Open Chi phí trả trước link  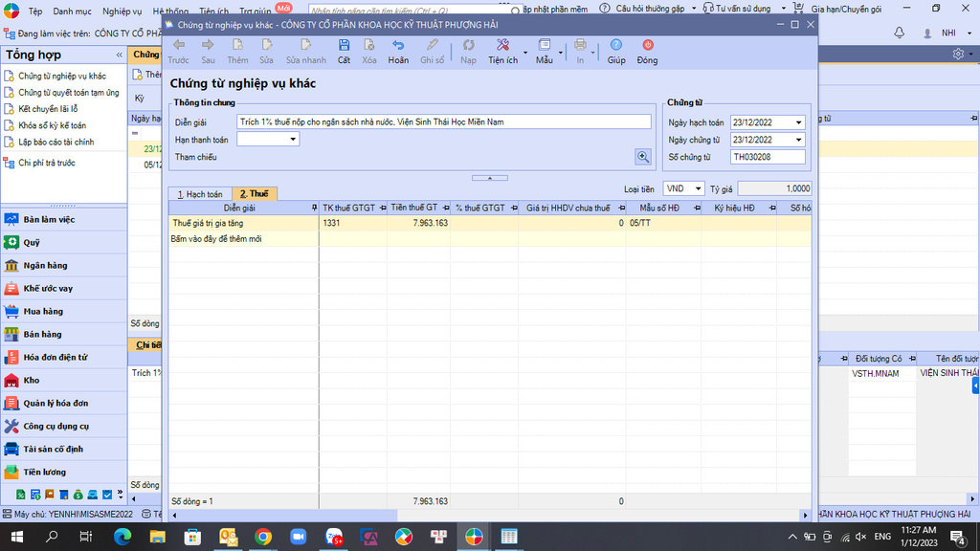[x=46, y=163]
